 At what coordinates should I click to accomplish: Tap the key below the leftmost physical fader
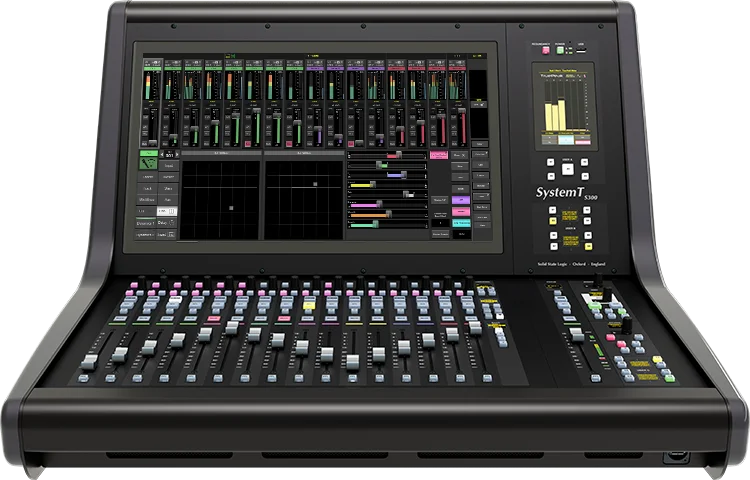(83, 379)
